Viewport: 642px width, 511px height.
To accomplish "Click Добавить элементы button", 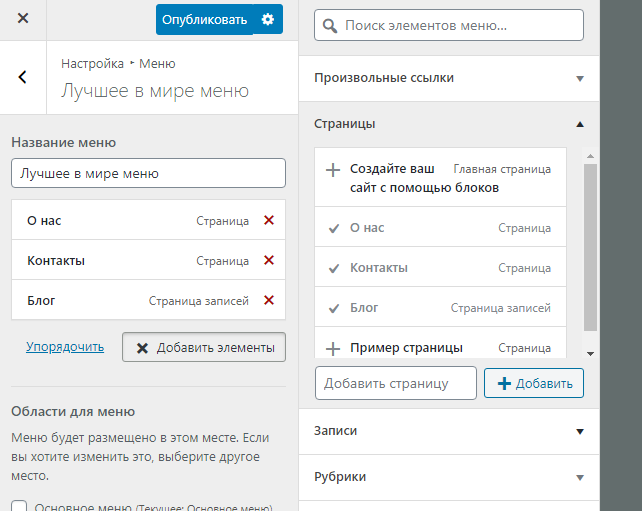I will 204,347.
